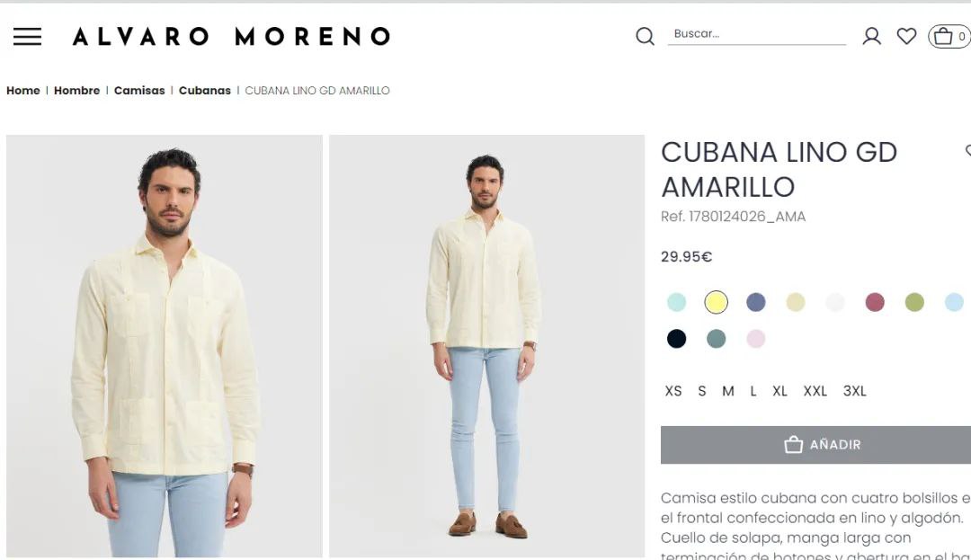Open the hamburger navigation menu
This screenshot has height=560, width=971.
tap(27, 37)
